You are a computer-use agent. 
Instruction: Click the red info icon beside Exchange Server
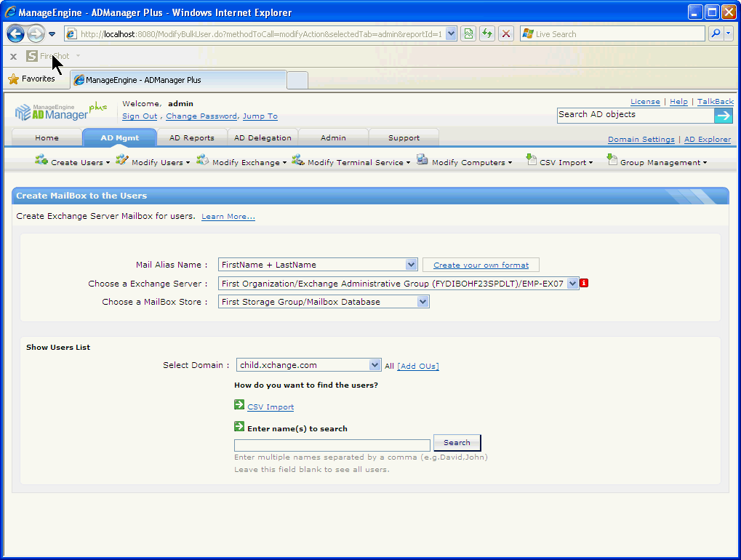point(584,283)
